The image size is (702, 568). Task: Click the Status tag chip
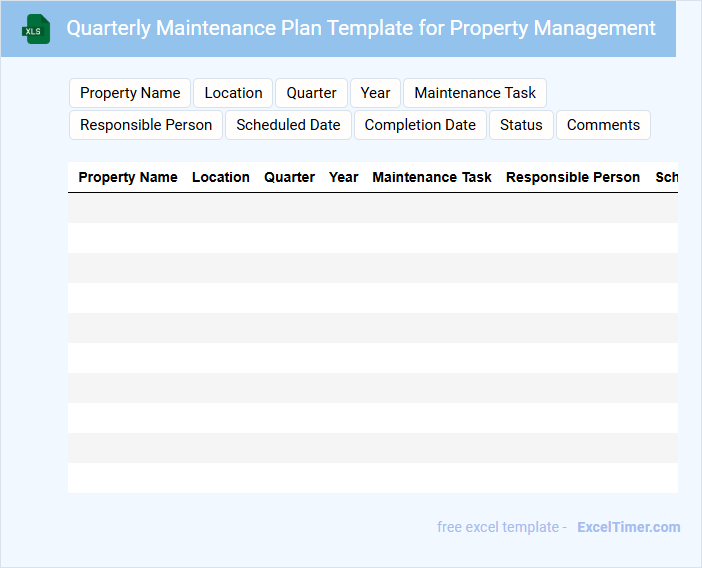pyautogui.click(x=521, y=125)
